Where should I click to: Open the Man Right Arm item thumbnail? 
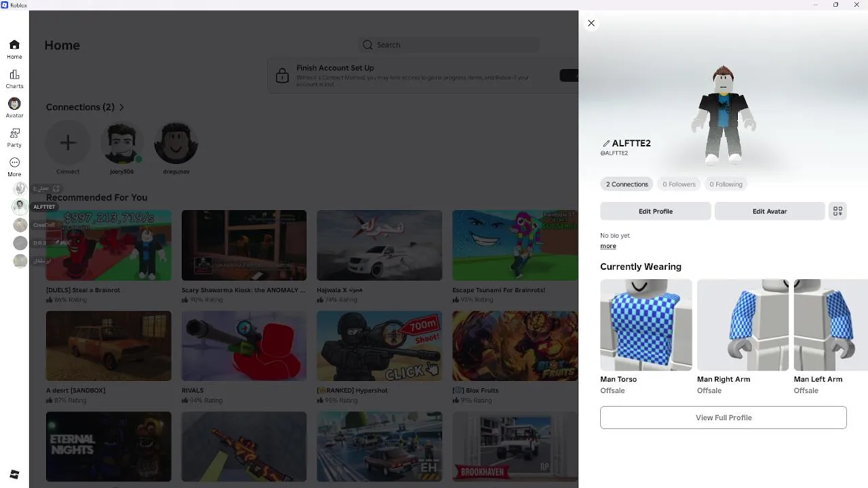(x=743, y=325)
